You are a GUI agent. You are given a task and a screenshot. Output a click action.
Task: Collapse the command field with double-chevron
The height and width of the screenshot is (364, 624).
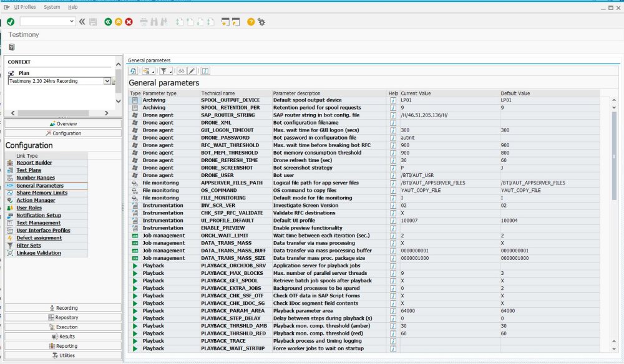coord(82,22)
